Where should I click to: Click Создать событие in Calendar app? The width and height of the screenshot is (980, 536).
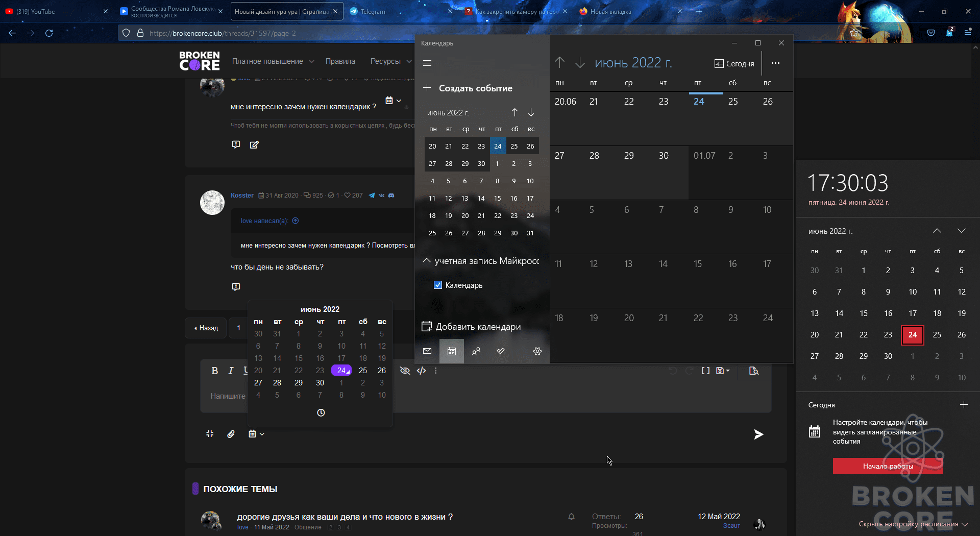468,88
